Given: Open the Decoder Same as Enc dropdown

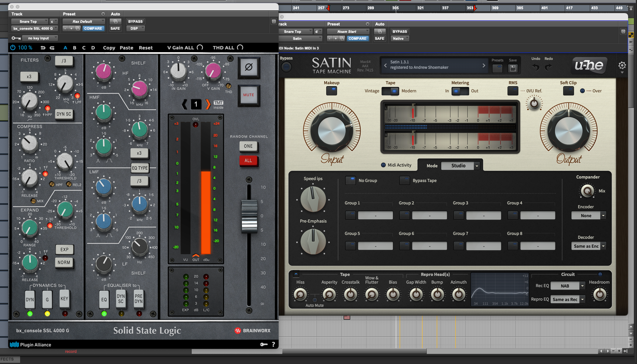Looking at the screenshot, I should coord(589,246).
